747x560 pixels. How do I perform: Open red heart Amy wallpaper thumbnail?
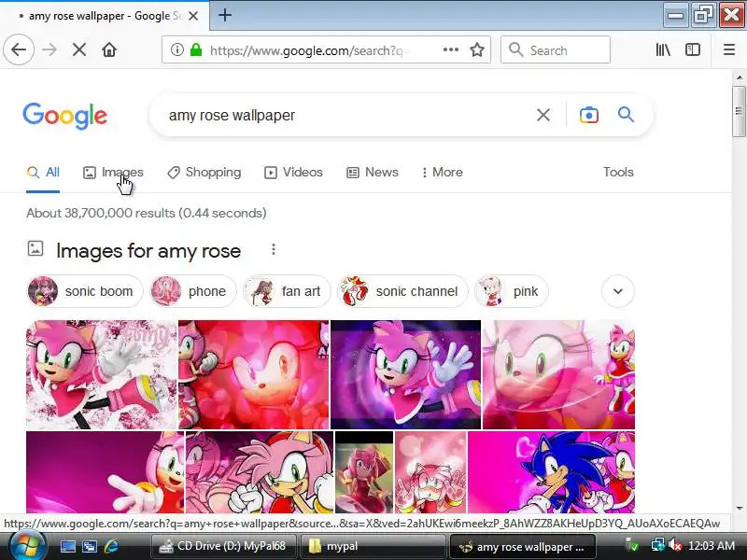pos(253,374)
